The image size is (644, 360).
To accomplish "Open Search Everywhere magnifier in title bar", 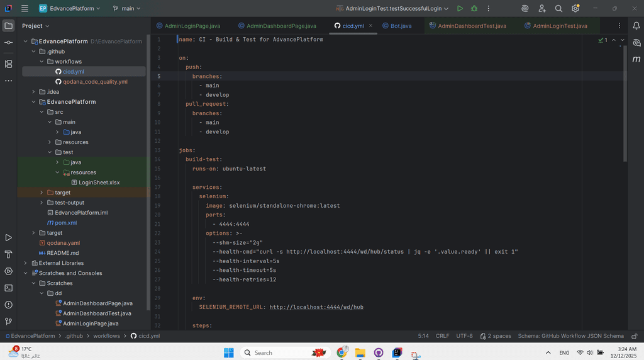I will 558,9.
